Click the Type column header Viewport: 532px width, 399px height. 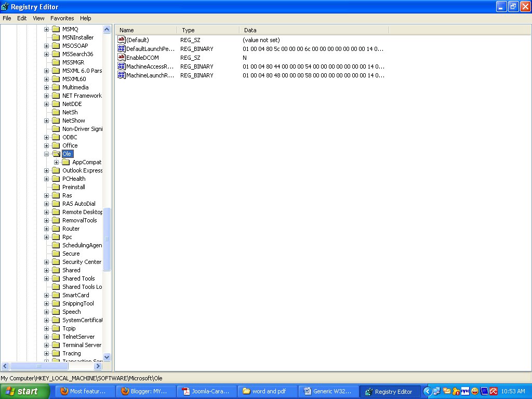208,30
